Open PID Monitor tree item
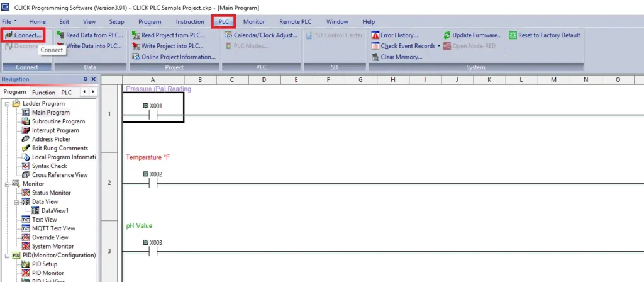The width and height of the screenshot is (644, 282). tap(48, 273)
